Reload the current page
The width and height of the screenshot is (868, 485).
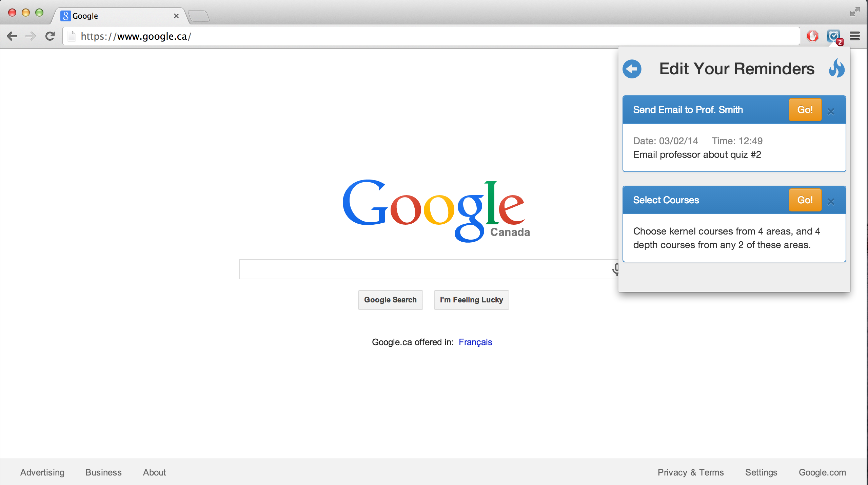point(50,36)
